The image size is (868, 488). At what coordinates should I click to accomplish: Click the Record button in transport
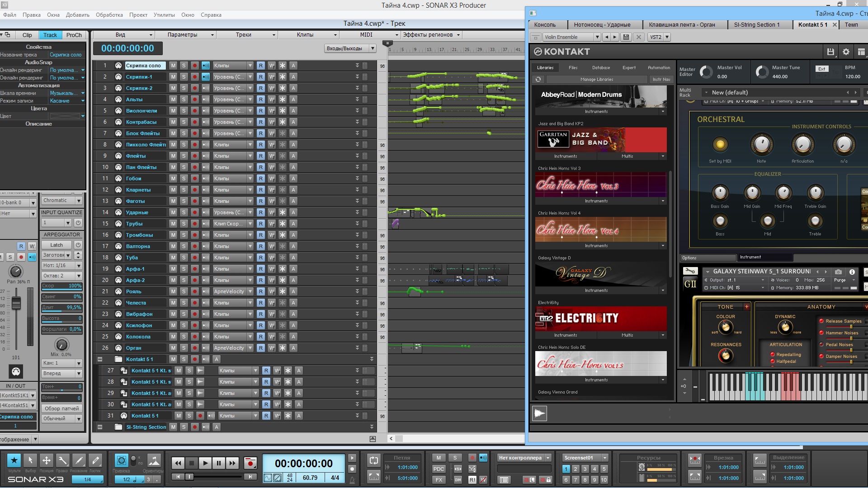click(x=250, y=463)
